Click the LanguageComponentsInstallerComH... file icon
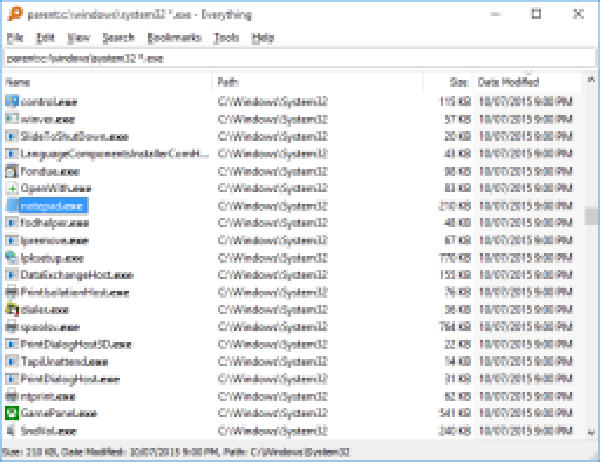 12,154
